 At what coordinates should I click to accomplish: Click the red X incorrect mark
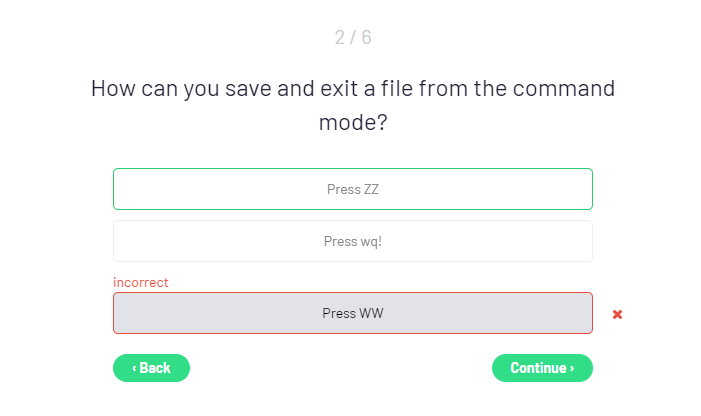(x=617, y=314)
